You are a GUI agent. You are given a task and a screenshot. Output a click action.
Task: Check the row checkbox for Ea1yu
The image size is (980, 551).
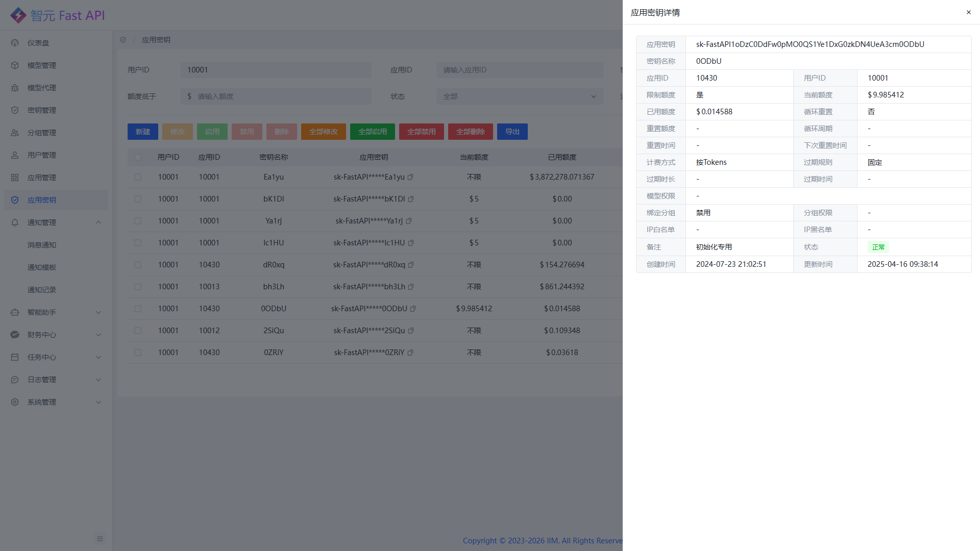tap(138, 177)
